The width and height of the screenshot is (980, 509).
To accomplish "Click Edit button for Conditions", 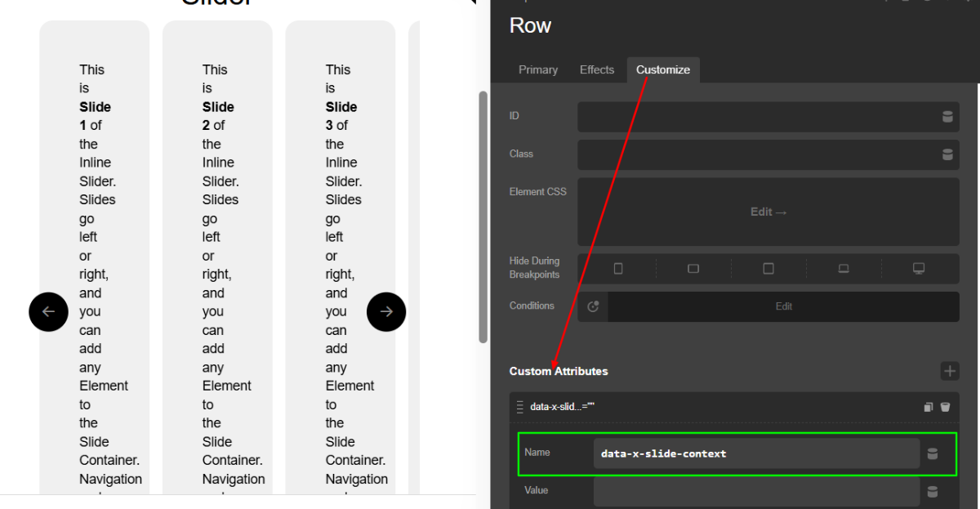I will coord(783,306).
